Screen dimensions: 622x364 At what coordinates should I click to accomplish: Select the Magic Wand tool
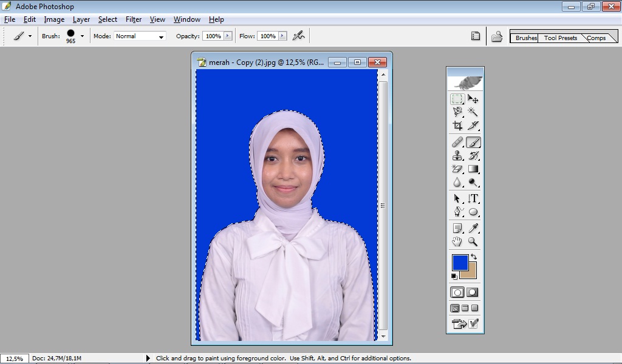[x=474, y=113]
